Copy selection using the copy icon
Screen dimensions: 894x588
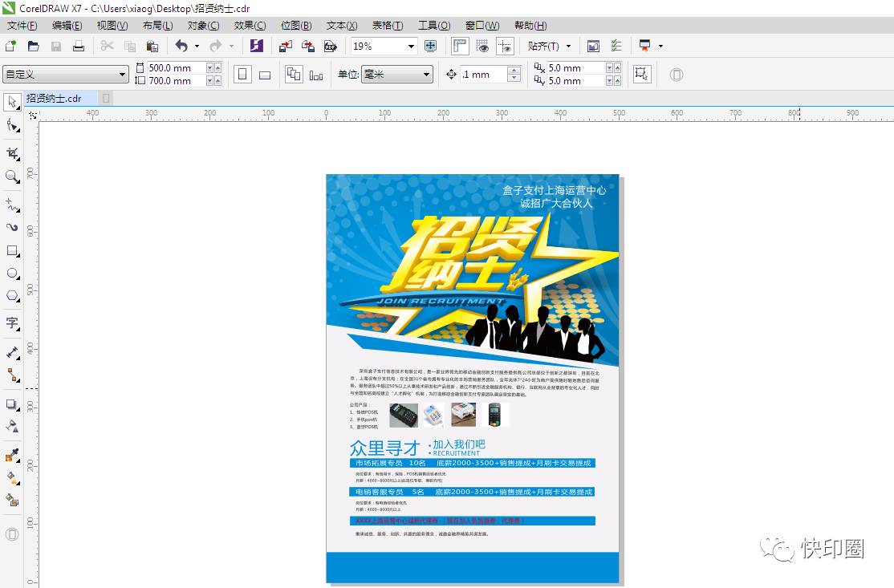(x=130, y=47)
